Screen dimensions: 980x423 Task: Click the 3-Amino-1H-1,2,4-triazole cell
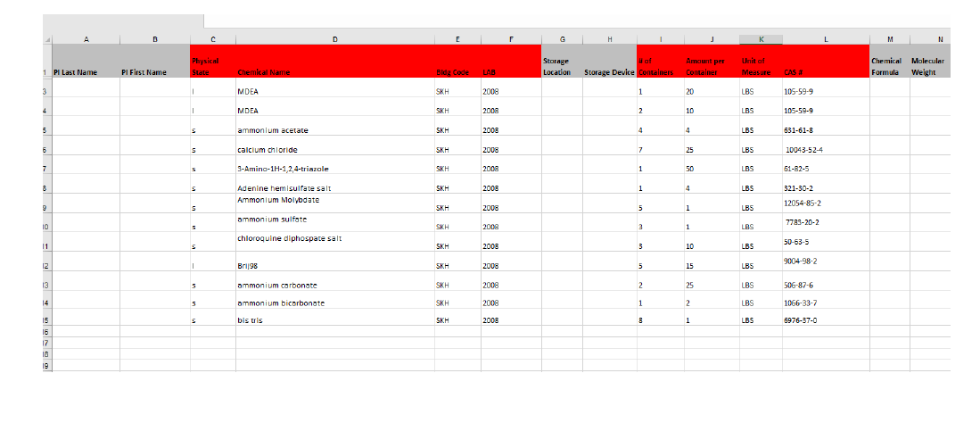[x=334, y=169]
